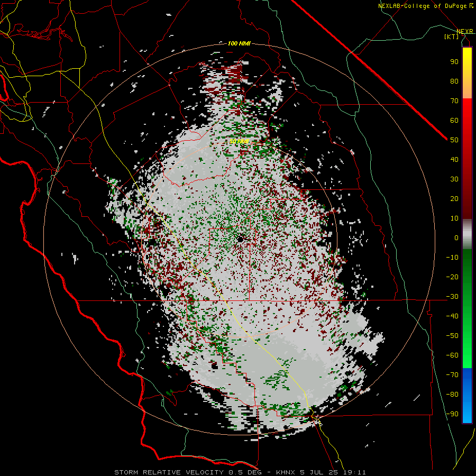
Task: Click the -10 value on the velocity scale
Action: (x=452, y=258)
